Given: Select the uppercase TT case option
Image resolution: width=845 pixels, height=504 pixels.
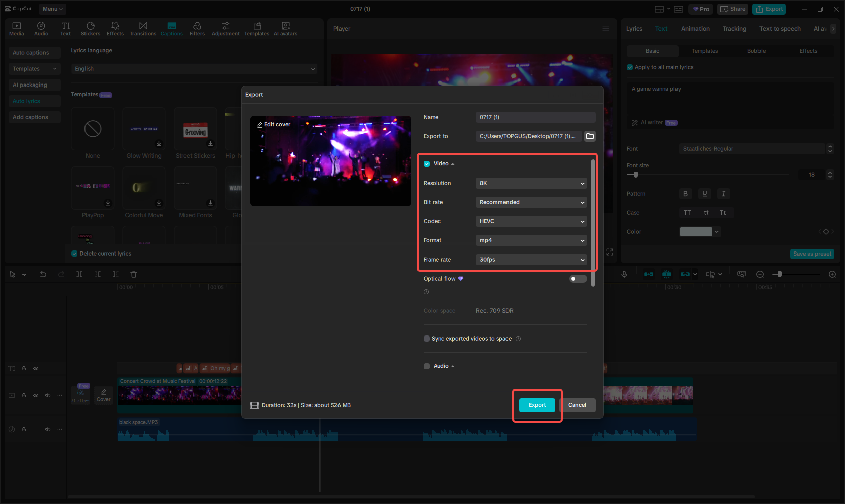Looking at the screenshot, I should 687,213.
